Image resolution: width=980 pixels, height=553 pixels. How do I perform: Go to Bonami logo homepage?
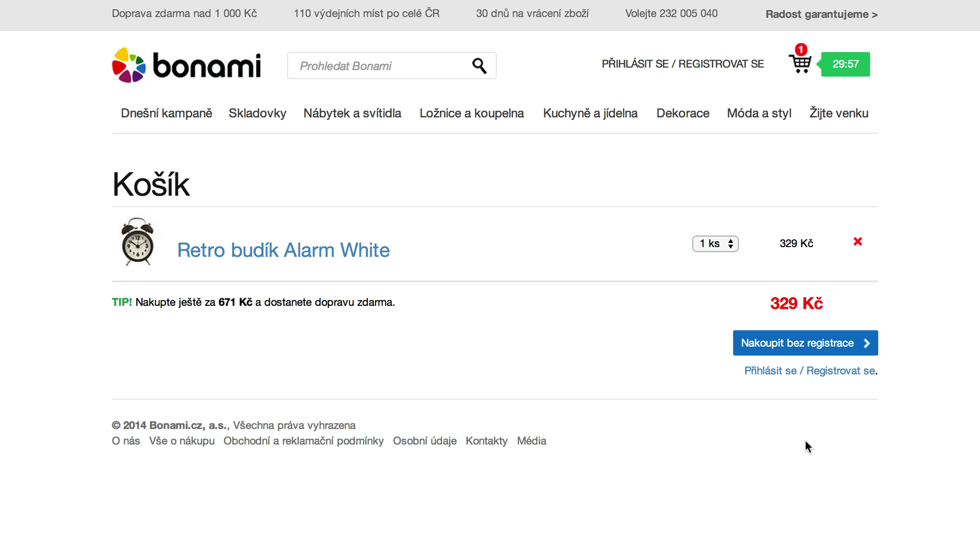pyautogui.click(x=186, y=65)
